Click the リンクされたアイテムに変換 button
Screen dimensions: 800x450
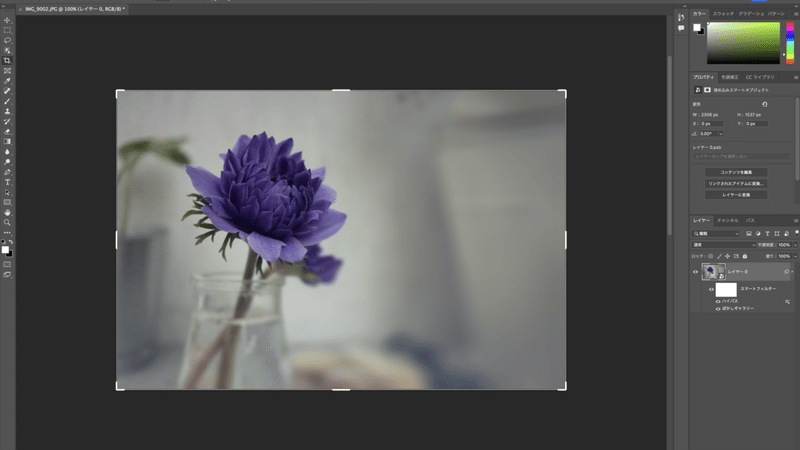pyautogui.click(x=736, y=184)
